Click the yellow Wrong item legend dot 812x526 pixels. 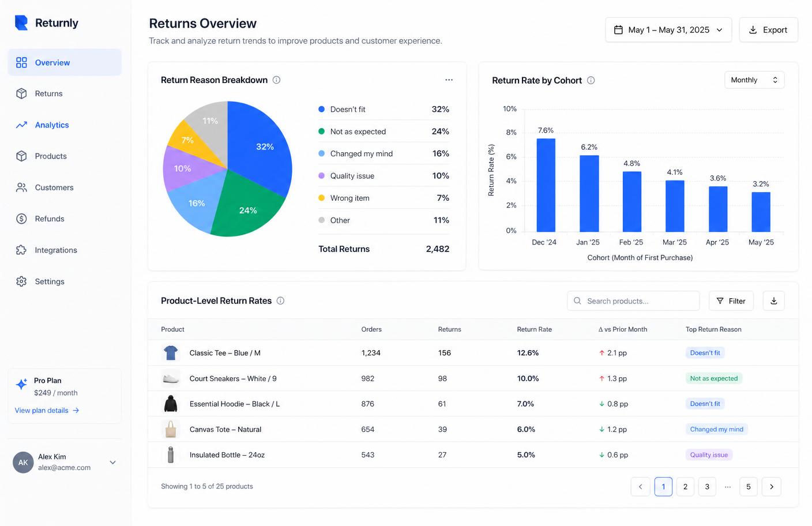coord(321,198)
